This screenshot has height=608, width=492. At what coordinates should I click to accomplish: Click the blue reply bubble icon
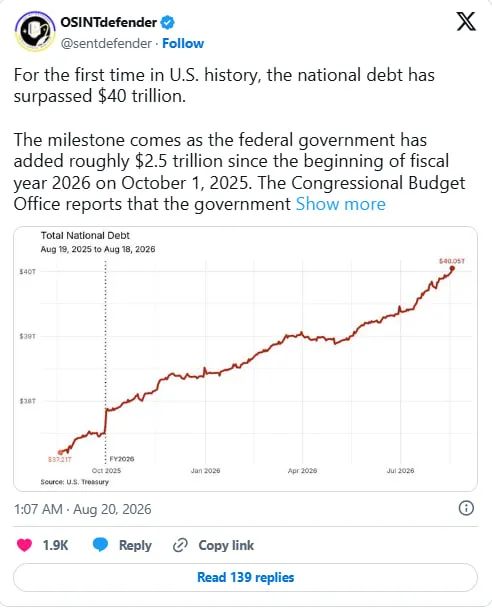[100, 545]
